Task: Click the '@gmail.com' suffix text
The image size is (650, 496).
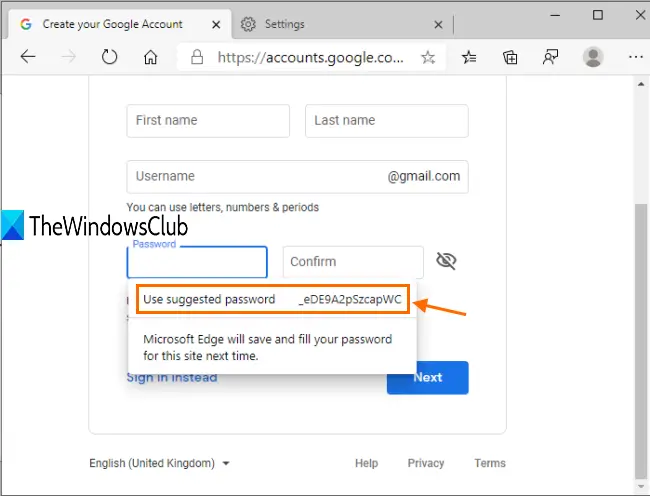Action: tap(424, 176)
